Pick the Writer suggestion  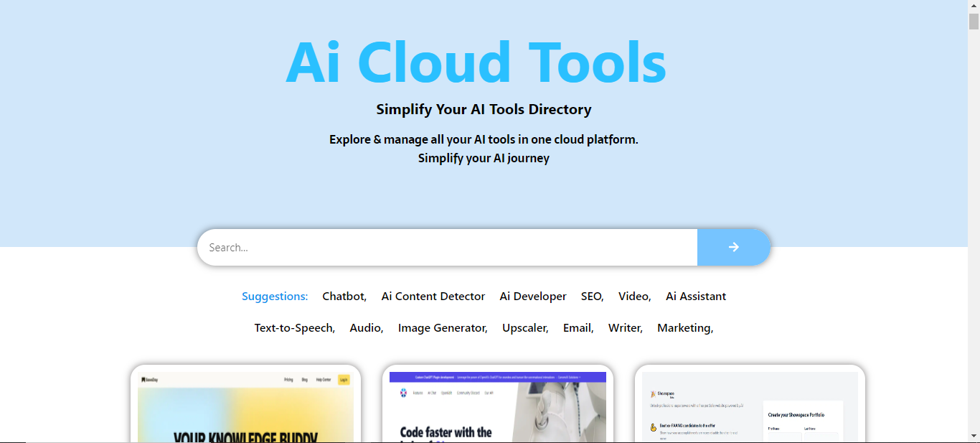[x=626, y=328]
